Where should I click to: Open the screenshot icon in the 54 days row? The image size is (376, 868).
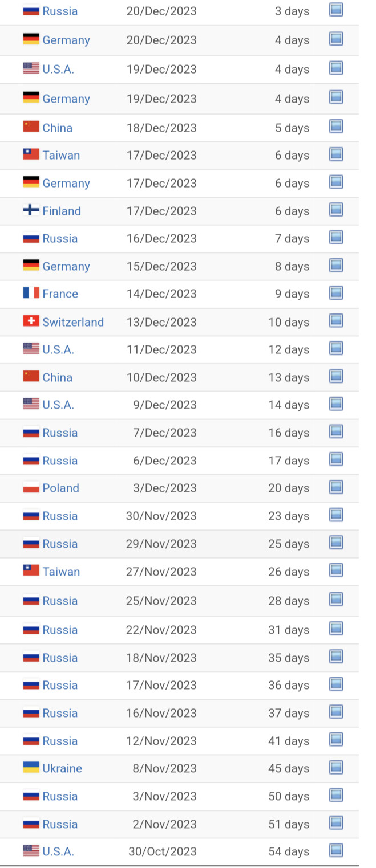pos(336,851)
